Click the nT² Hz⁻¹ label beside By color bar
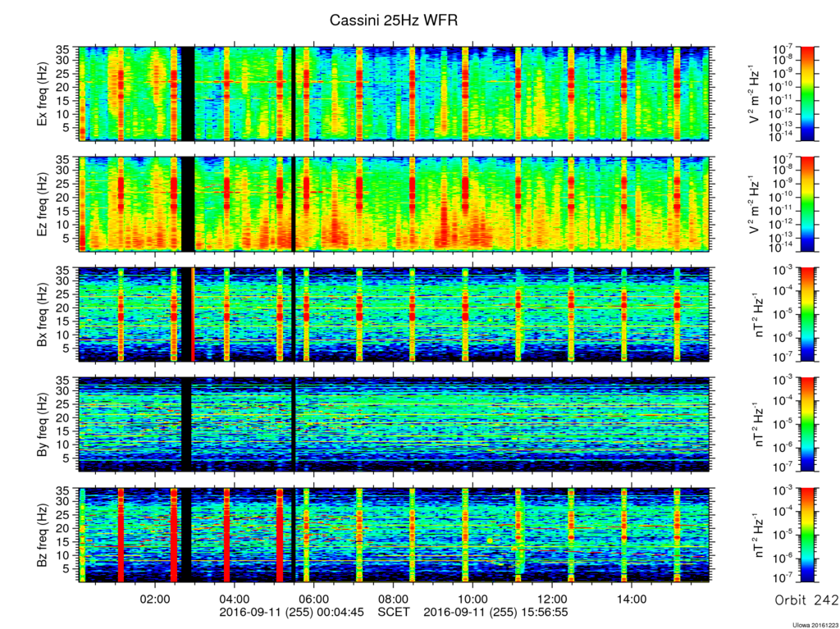This screenshot has height=629, width=840. (757, 424)
